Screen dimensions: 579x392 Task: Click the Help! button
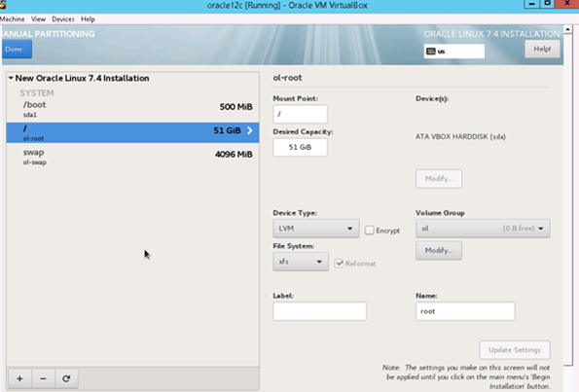[x=542, y=49]
